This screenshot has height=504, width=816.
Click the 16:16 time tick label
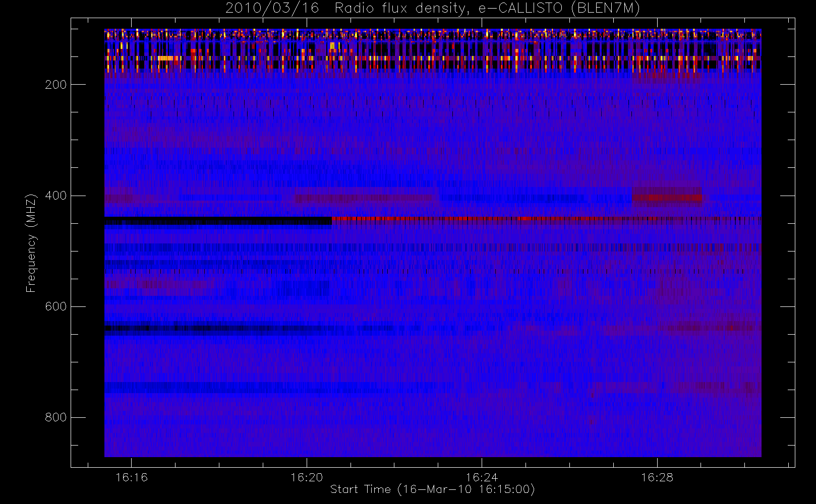coord(132,477)
